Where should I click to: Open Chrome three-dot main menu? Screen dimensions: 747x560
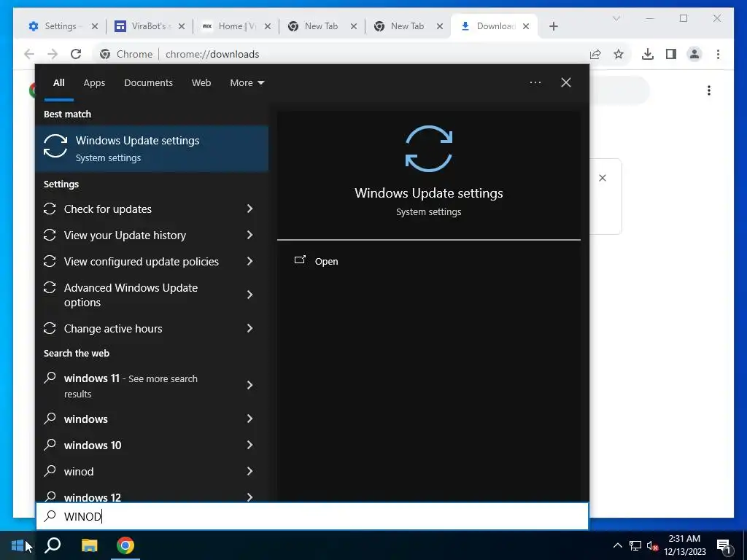718,54
